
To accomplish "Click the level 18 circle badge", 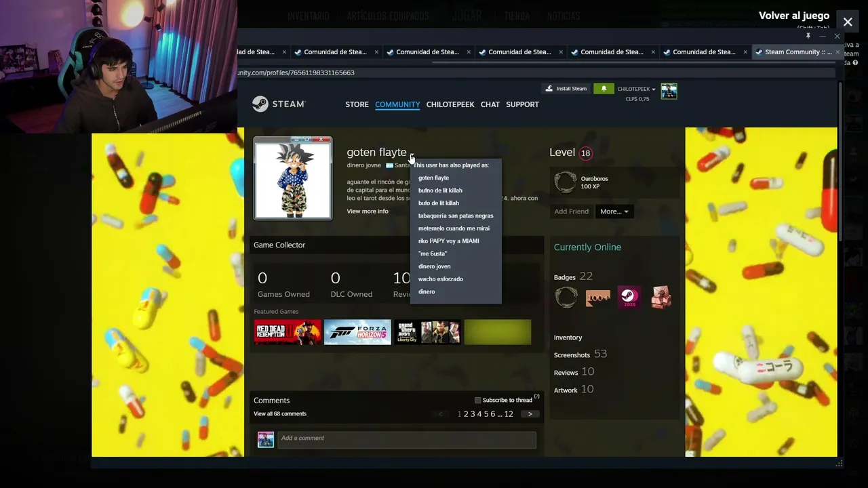I will pos(585,153).
